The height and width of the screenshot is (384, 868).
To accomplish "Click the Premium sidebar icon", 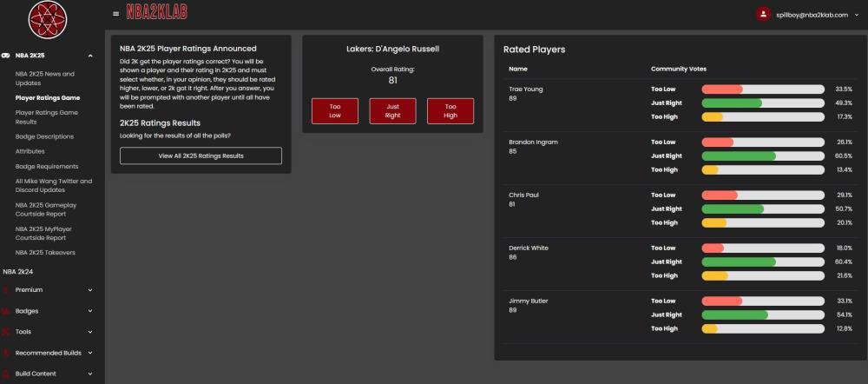I will tap(6, 289).
